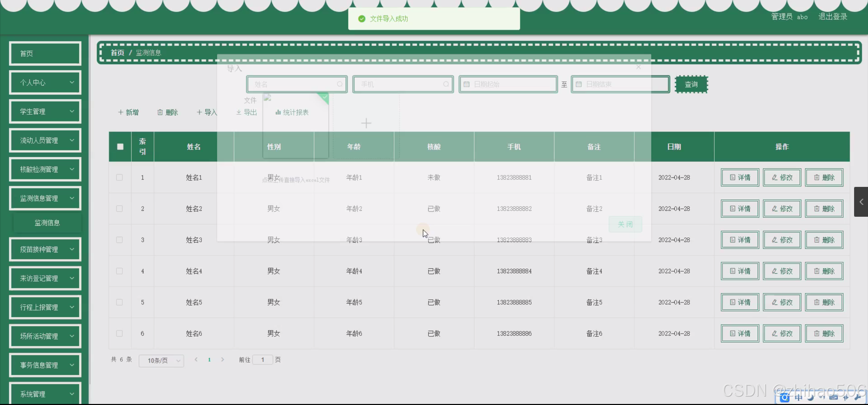
Task: Go to 首页 in sidebar
Action: [x=45, y=53]
